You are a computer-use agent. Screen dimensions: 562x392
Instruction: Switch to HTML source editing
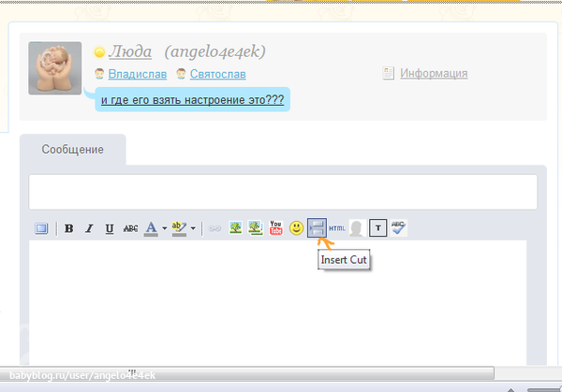coord(337,227)
